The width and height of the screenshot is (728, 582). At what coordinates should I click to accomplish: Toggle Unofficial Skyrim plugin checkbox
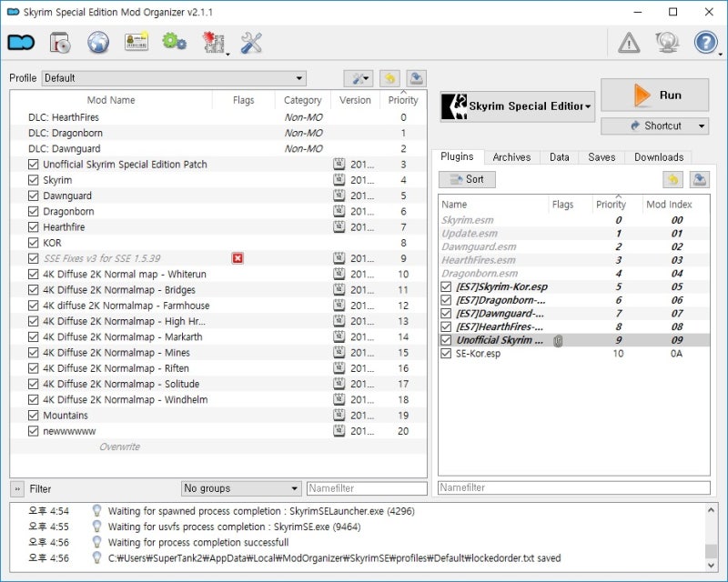pos(446,340)
